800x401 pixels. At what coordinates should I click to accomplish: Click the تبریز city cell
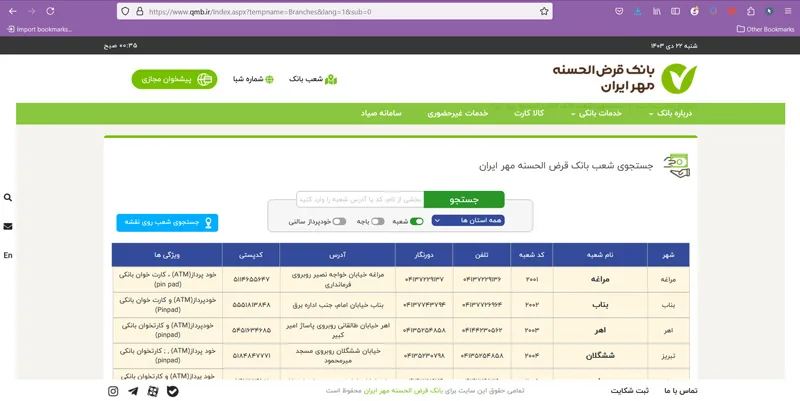tap(668, 356)
